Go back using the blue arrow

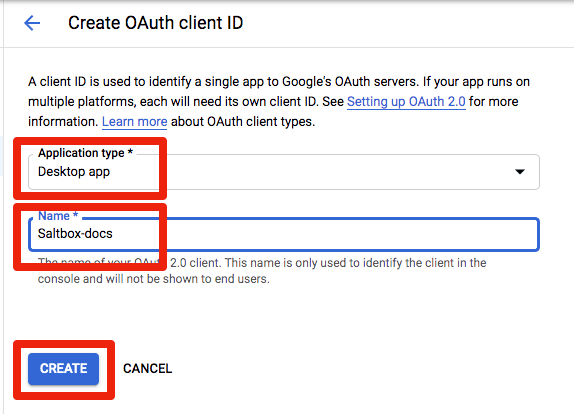coord(32,23)
